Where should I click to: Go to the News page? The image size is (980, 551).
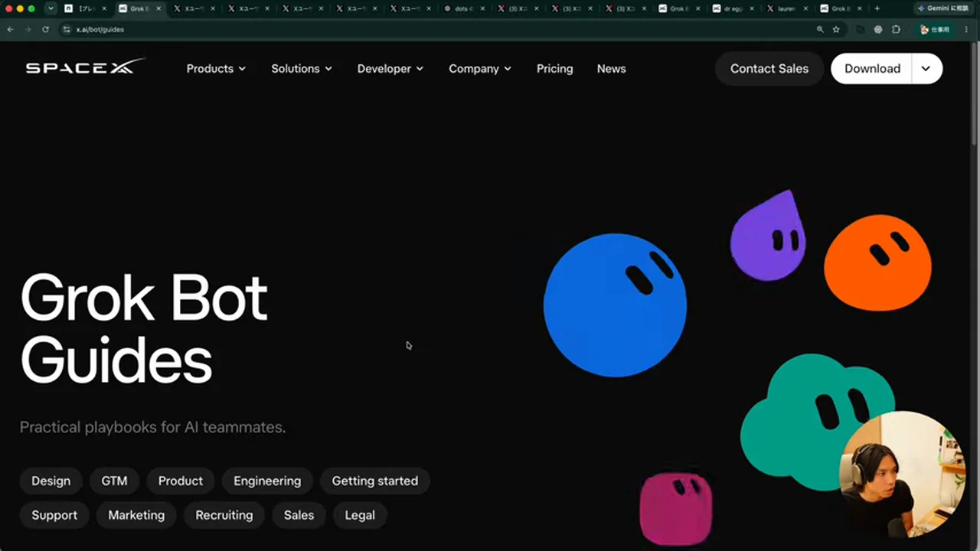[611, 68]
